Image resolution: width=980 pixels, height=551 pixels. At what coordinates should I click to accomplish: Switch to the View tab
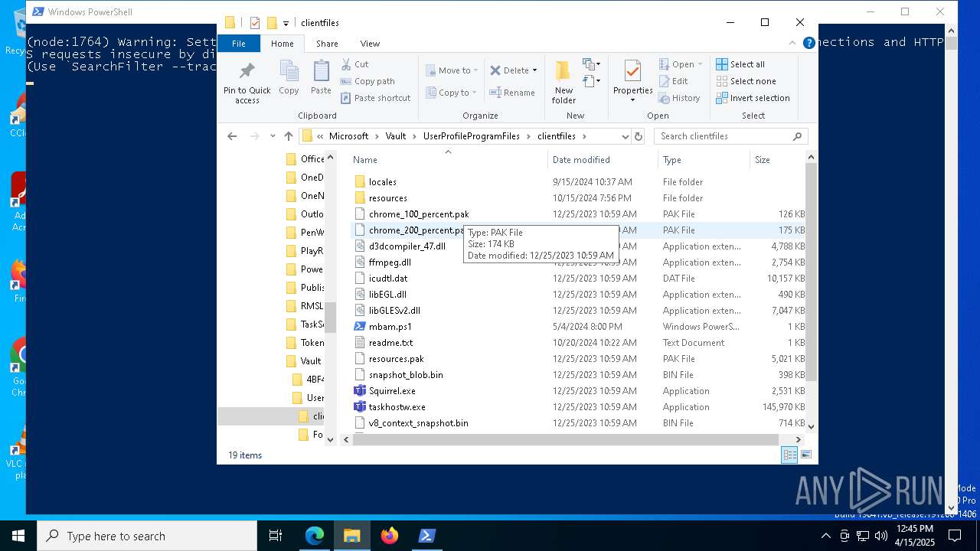pos(370,44)
